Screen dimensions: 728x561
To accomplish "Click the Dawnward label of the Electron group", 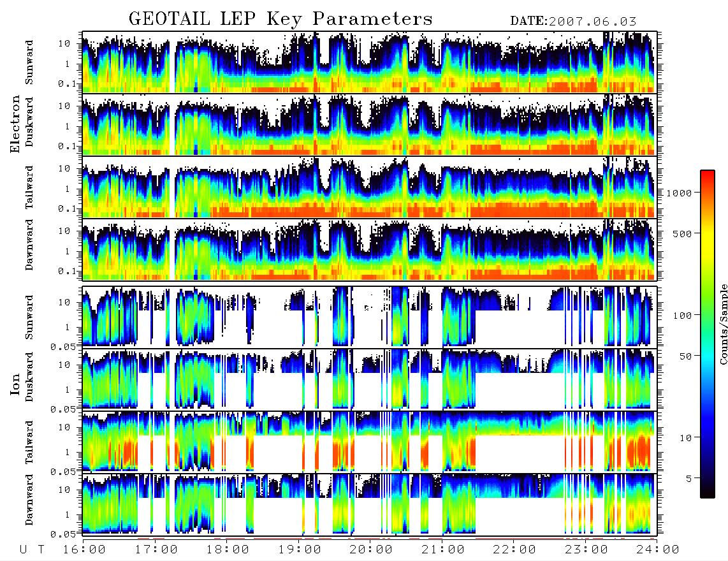I will (29, 245).
